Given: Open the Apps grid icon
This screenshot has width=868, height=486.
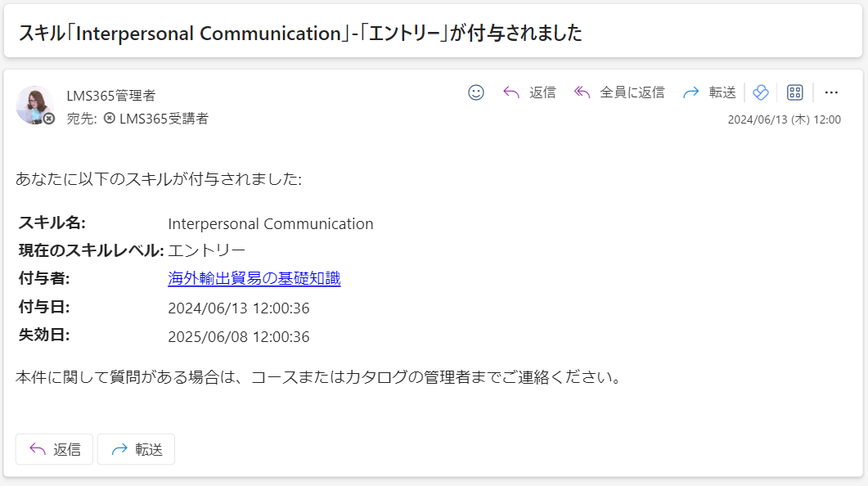Looking at the screenshot, I should click(x=795, y=92).
